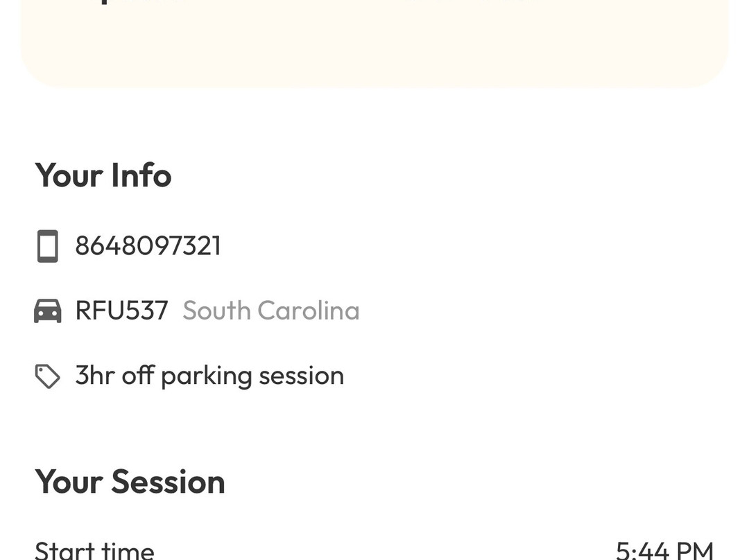Tap the 5:44 PM start time value
The image size is (749, 560).
664,551
